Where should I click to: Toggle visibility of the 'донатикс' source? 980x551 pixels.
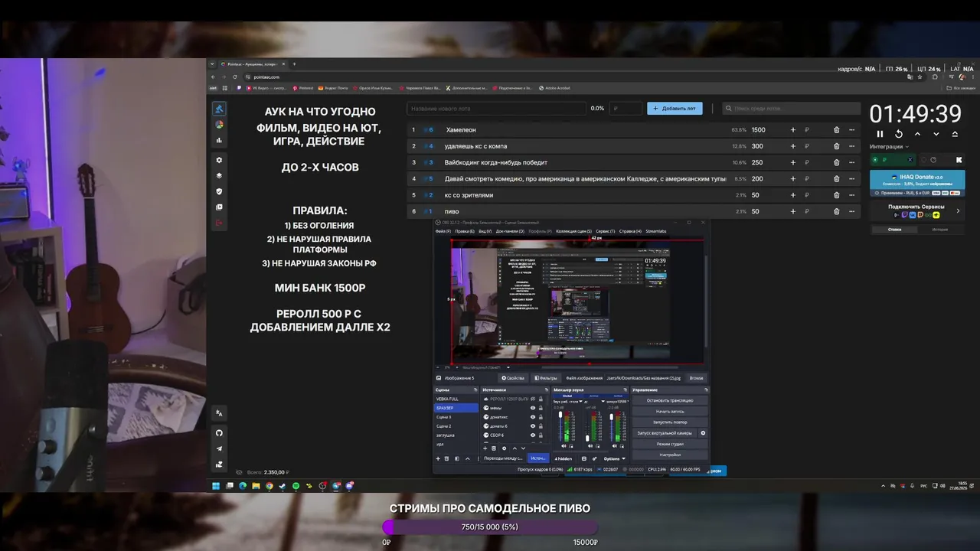533,417
